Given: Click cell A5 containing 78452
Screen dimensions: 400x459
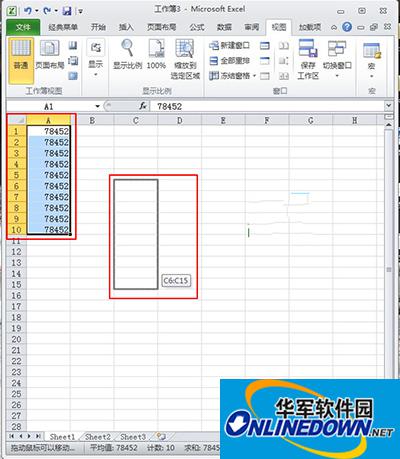Looking at the screenshot, I should tap(49, 175).
